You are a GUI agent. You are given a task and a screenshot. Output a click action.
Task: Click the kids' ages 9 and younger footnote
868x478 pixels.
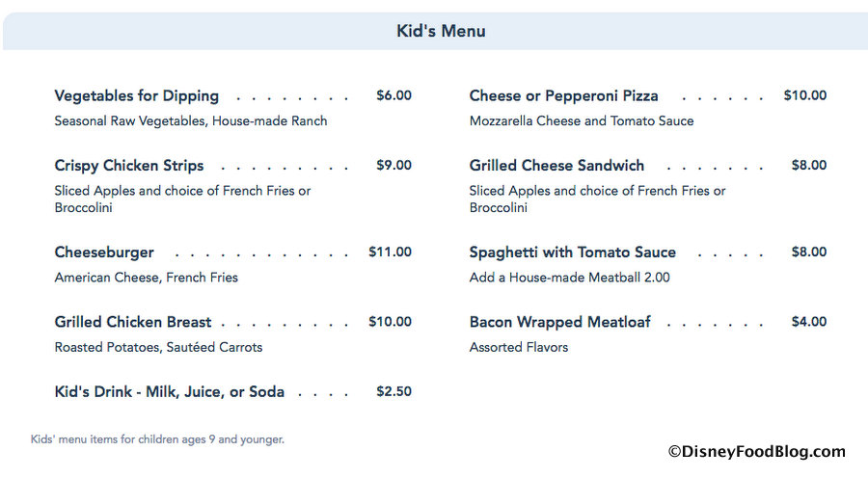coord(157,439)
